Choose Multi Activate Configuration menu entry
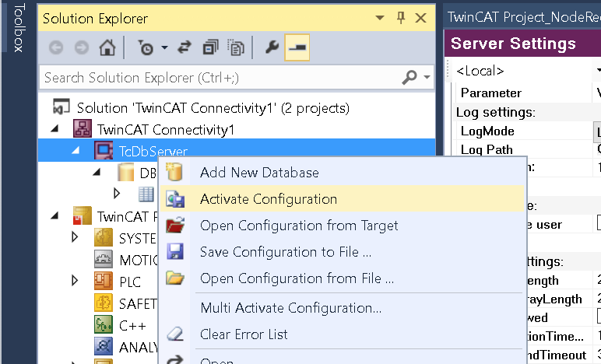 (343, 308)
